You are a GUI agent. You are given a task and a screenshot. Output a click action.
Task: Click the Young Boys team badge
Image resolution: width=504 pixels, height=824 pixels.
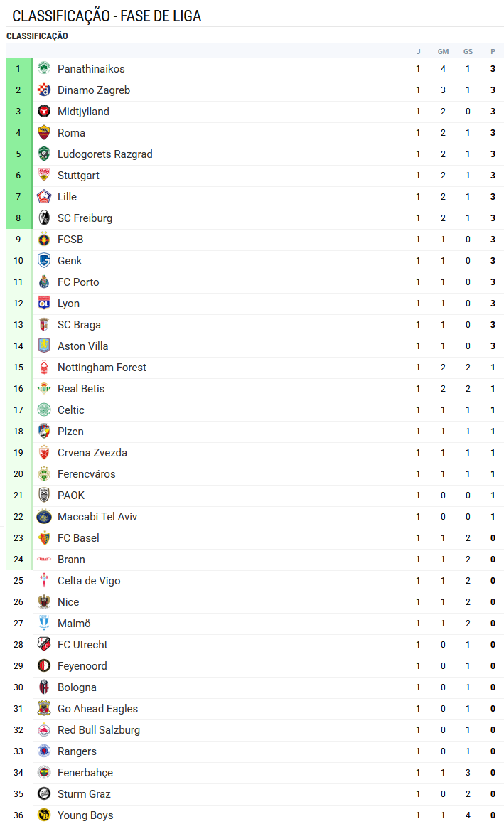coord(44,815)
